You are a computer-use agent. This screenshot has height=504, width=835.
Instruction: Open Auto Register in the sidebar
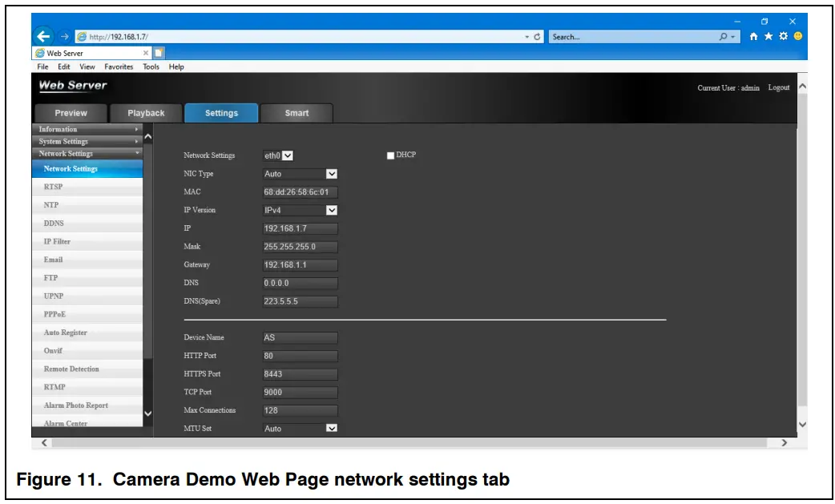(87, 333)
